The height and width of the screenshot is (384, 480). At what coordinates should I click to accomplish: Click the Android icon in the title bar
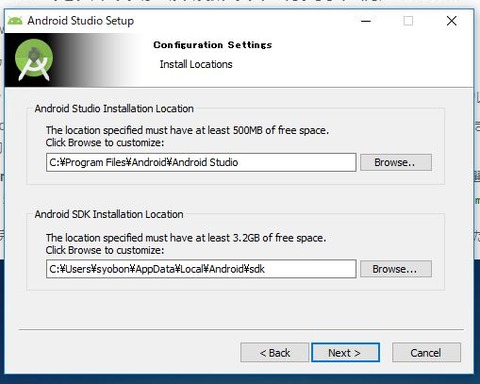15,21
